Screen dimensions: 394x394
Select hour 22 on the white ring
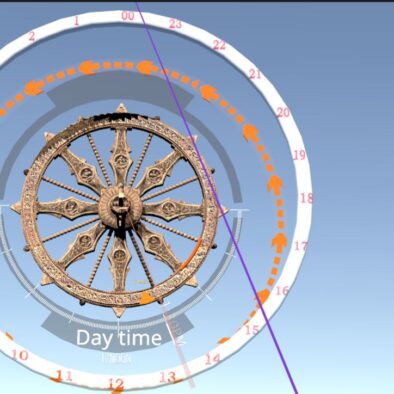(219, 45)
